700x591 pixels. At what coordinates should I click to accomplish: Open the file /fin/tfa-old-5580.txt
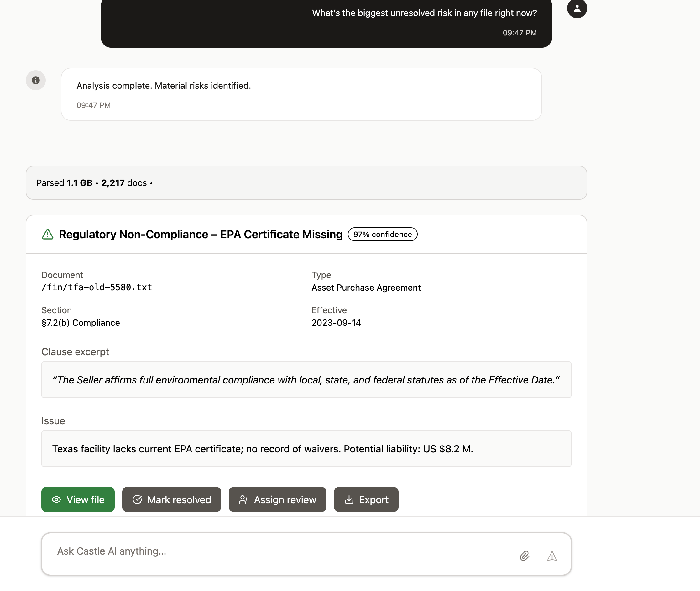point(78,499)
